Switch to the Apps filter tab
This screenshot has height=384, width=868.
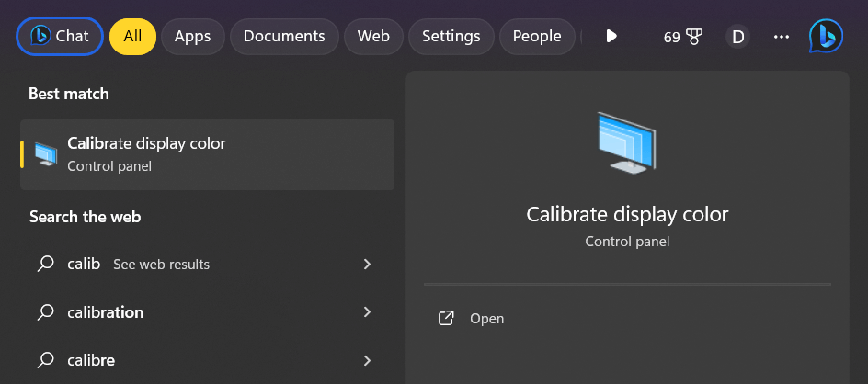click(x=192, y=37)
